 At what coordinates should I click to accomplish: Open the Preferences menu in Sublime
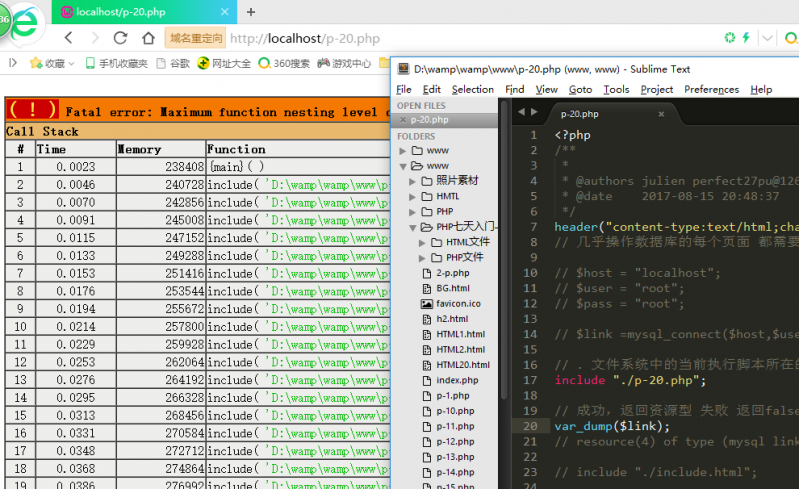711,89
